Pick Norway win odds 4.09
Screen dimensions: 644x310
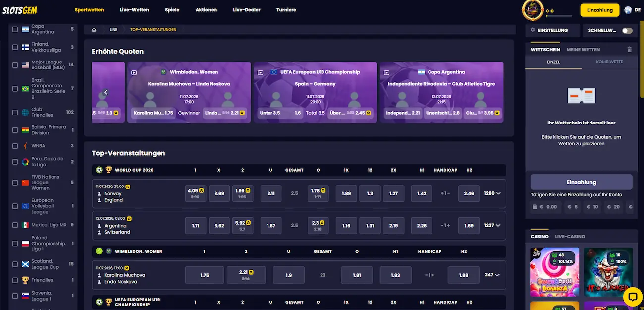tap(196, 193)
